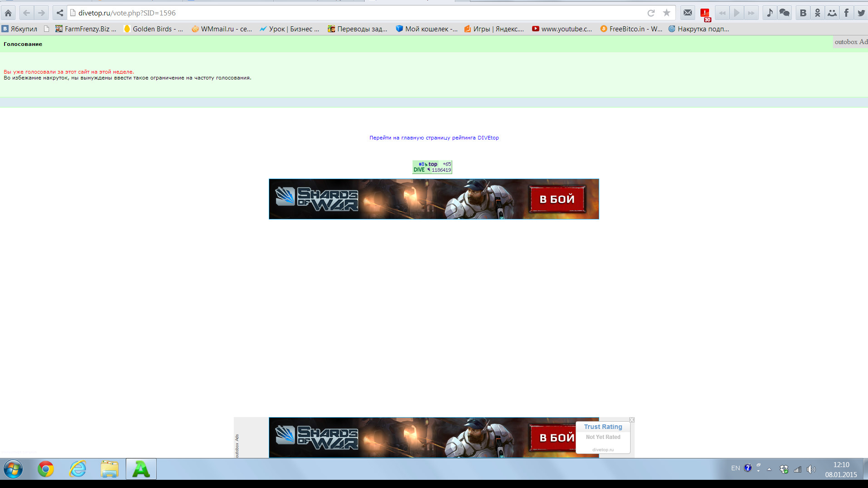
Task: Click the play media button
Action: [737, 13]
